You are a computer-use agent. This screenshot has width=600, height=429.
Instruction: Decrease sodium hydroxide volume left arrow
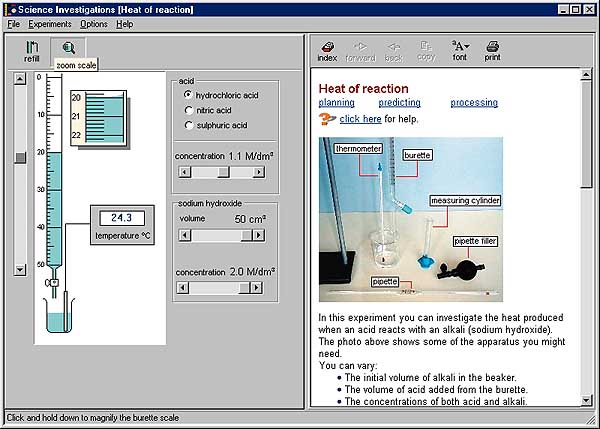click(x=184, y=235)
